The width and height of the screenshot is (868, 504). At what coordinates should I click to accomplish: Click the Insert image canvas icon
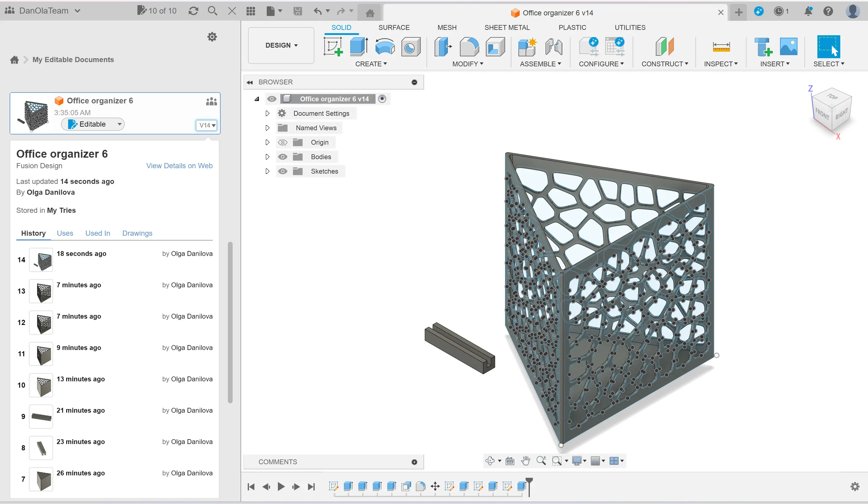click(x=788, y=46)
